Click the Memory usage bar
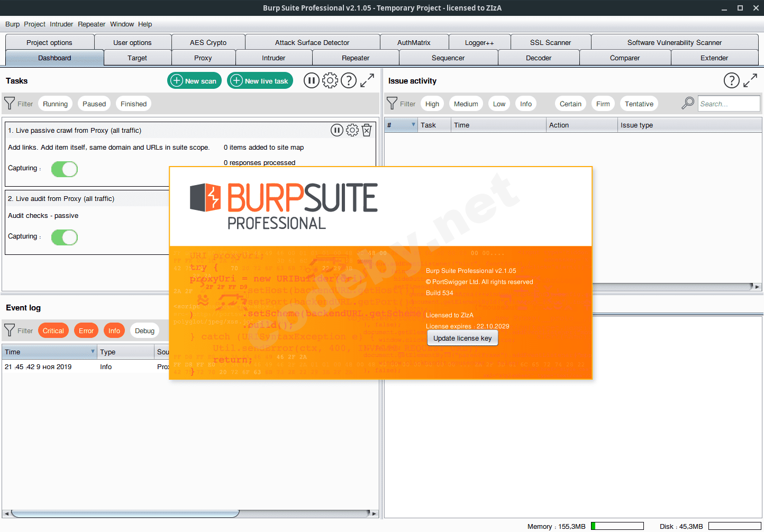 pos(617,526)
